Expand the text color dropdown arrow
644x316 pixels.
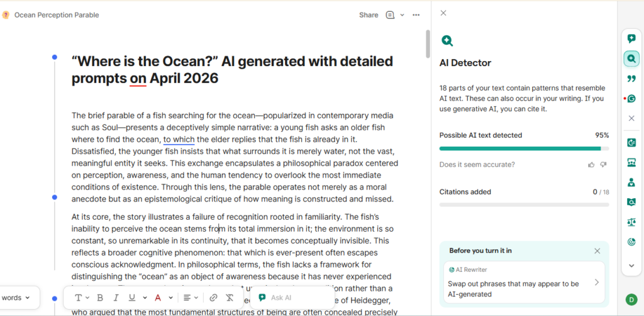pyautogui.click(x=170, y=298)
